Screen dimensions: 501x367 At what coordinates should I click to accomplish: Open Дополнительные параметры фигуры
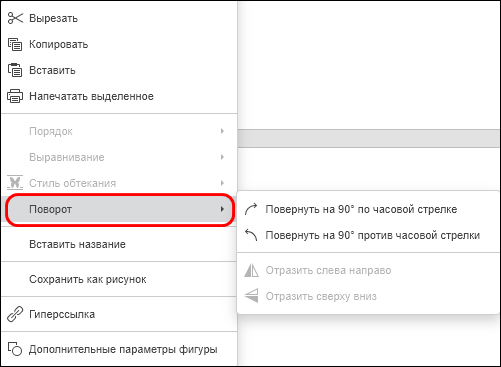(x=119, y=349)
